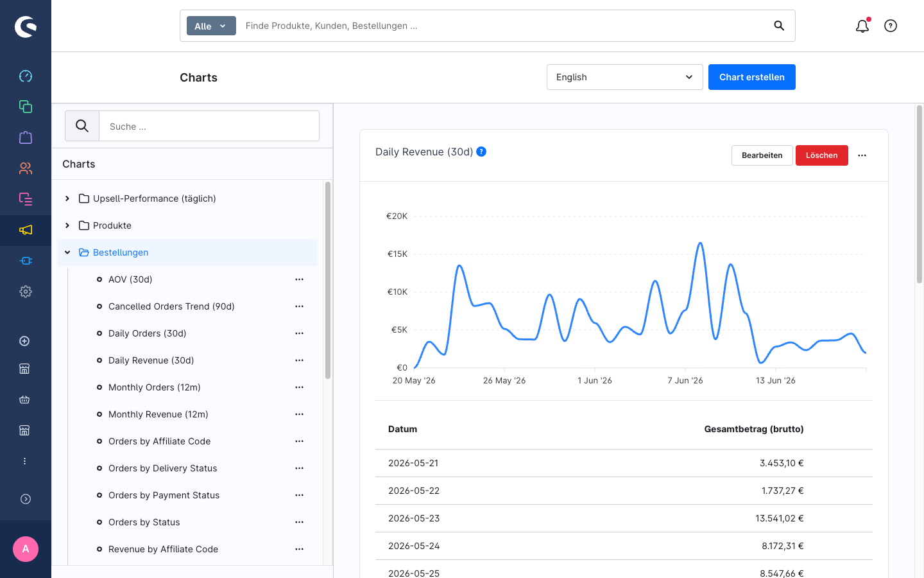This screenshot has width=924, height=578.
Task: Expand the Upsell-Performance (täglich) folder
Action: tap(67, 198)
